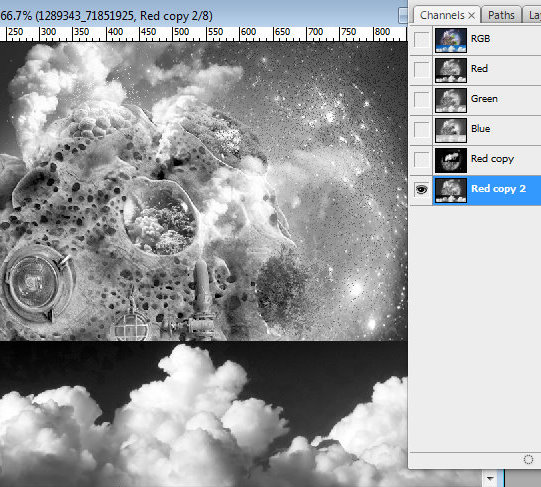Switch to the Paths tab
Image resolution: width=541 pixels, height=487 pixels.
pos(501,15)
